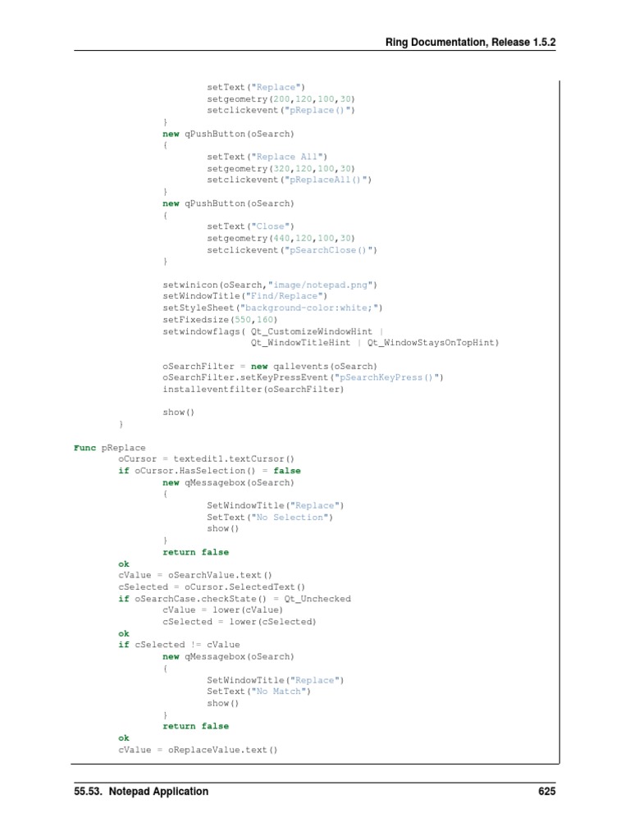
Task: Click "oCursor = textedit1.textCursor()" line
Action: coord(206,459)
